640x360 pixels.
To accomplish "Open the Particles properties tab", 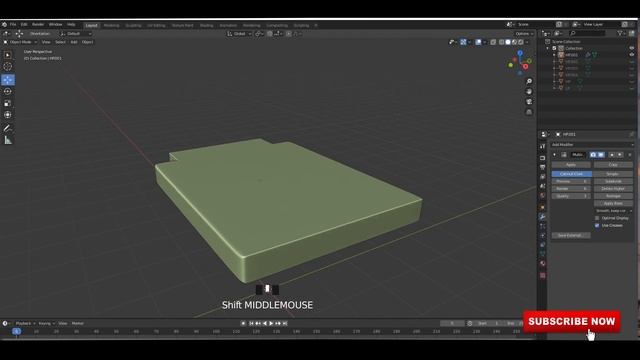I will click(x=542, y=226).
